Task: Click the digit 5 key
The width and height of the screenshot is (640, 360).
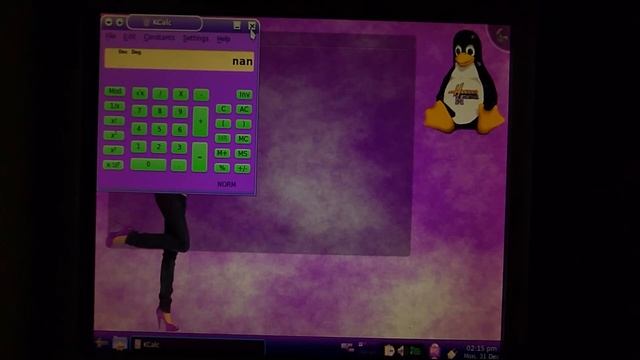Action: (159, 129)
